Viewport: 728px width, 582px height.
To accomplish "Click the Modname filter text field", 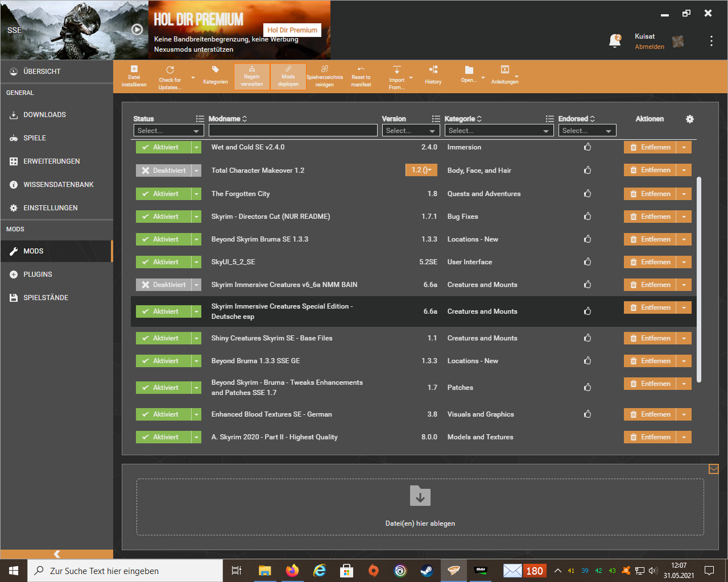I will 293,131.
